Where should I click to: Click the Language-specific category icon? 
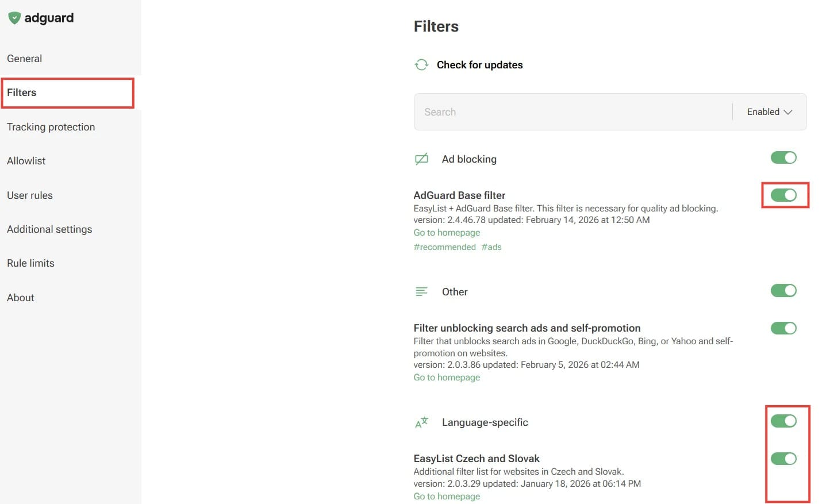point(421,422)
